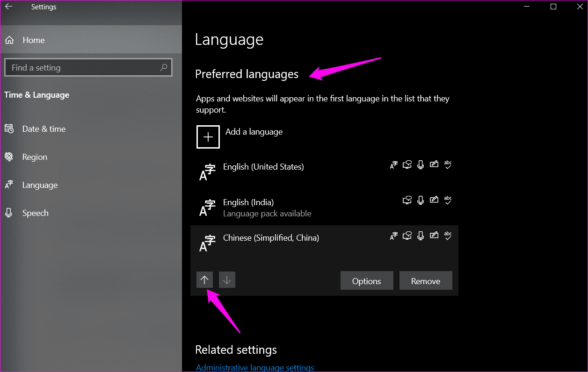Click the Preferred languages heading

[x=247, y=74]
